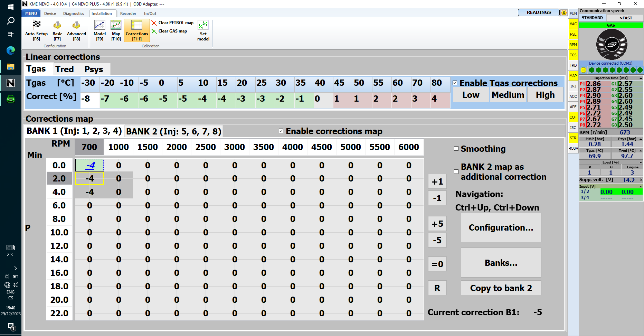Switch to the Diagnostics ribbon tab

[x=73, y=13]
